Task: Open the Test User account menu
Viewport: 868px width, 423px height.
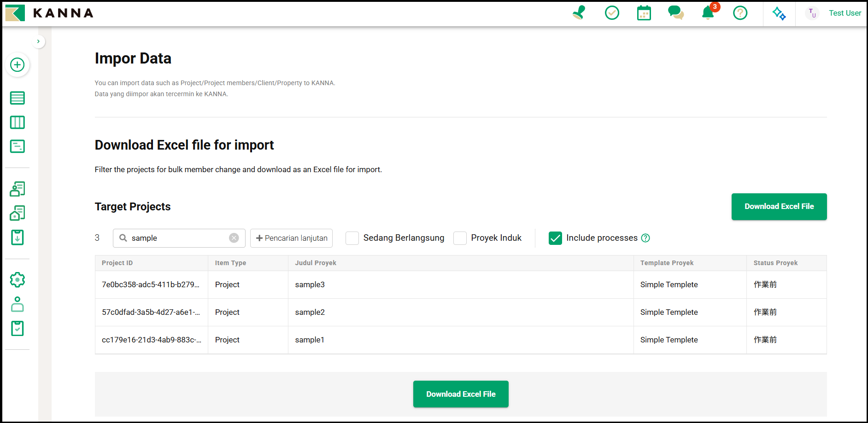Action: [x=845, y=13]
